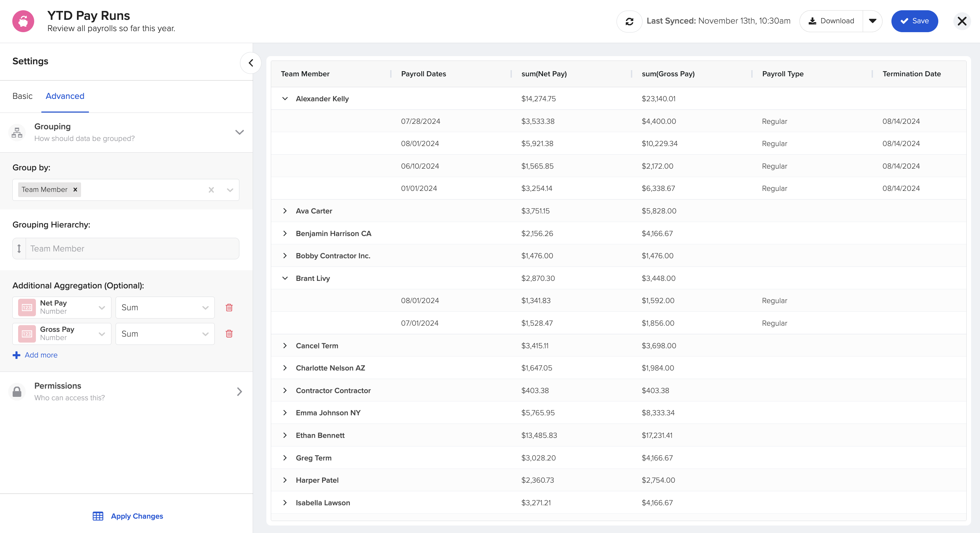Click the Download button
This screenshot has height=533, width=980.
[832, 21]
